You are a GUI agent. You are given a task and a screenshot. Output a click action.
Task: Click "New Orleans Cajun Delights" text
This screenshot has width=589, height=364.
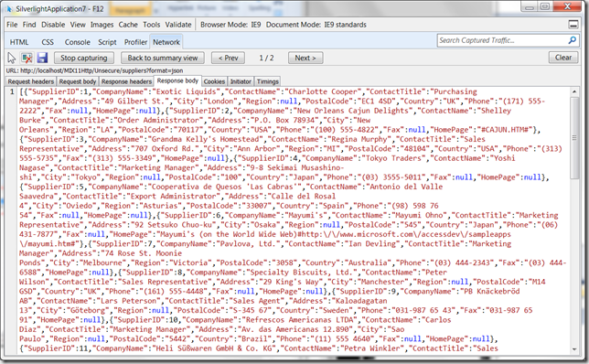(353, 111)
